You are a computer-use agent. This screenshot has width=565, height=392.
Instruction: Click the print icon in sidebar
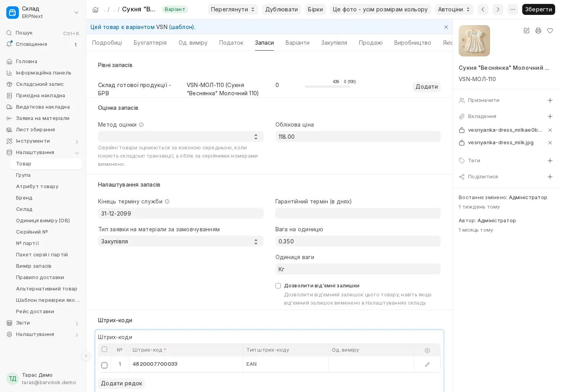click(x=538, y=31)
